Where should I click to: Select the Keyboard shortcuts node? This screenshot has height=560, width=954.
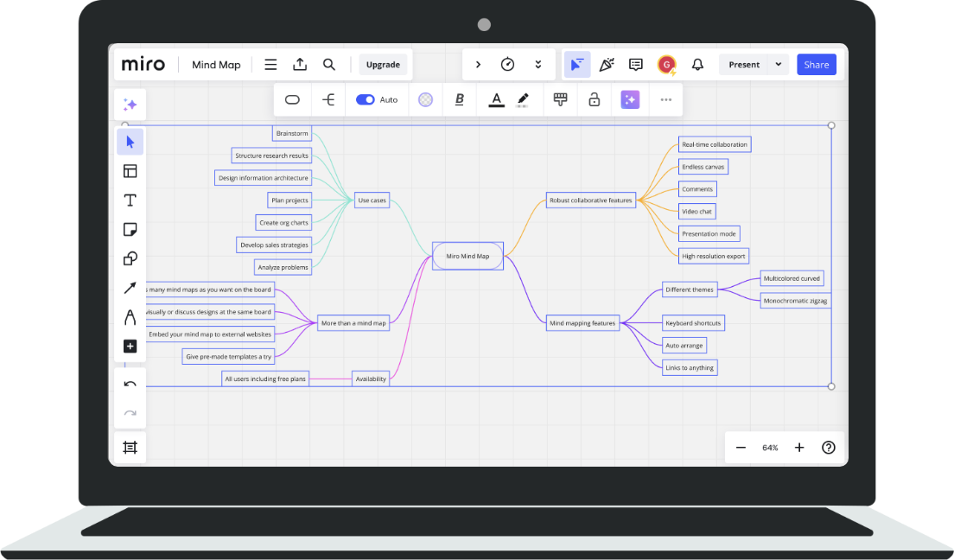pos(693,323)
